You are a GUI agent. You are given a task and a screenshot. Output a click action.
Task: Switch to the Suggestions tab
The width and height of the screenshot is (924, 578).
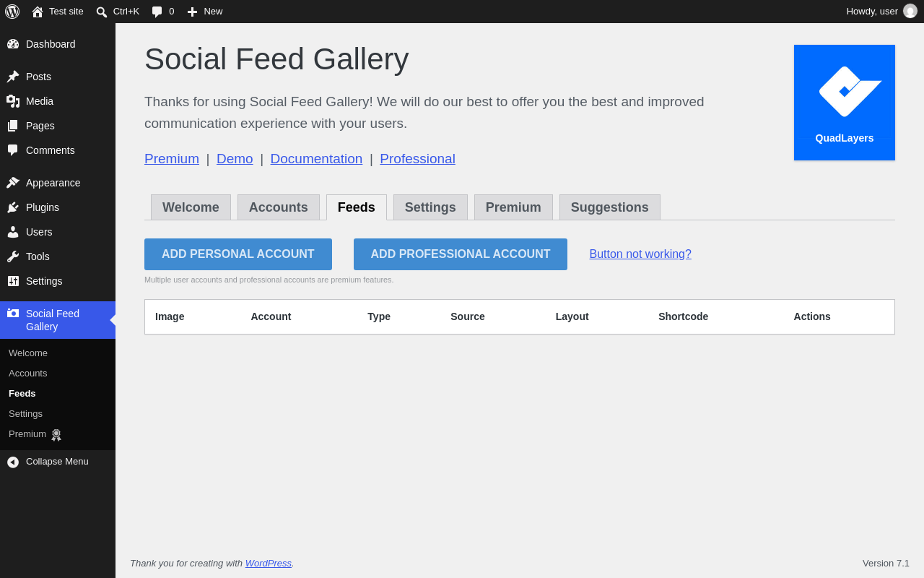click(x=610, y=207)
